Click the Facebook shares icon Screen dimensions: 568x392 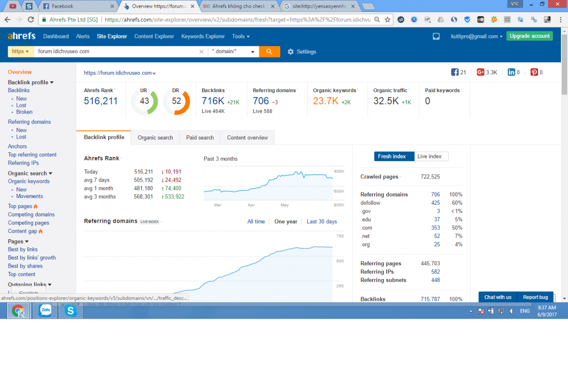[455, 72]
